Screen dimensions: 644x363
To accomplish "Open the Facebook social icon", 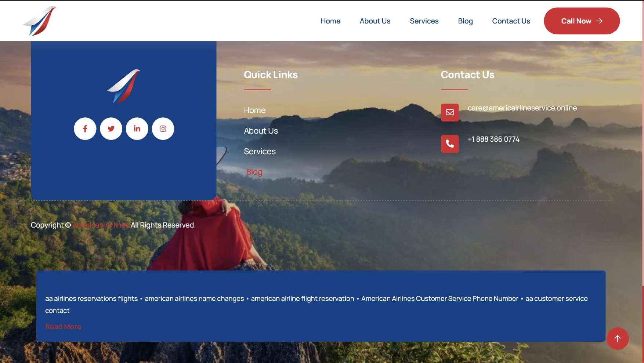I will [85, 128].
